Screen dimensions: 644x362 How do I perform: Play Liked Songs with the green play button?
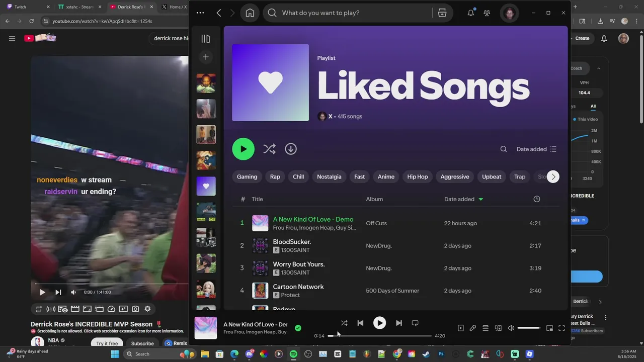pos(244,149)
